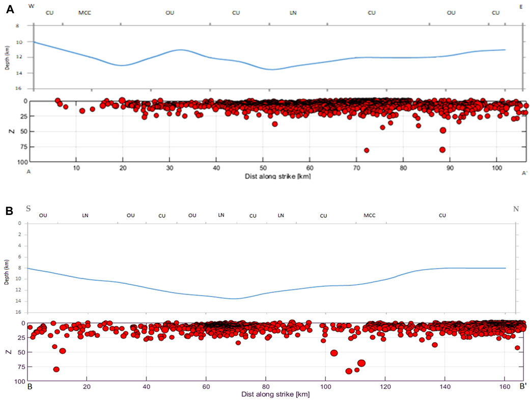Click panel B's largest red circle near 112 km
Image resolution: width=532 pixels, height=401 pixels.
pyautogui.click(x=361, y=363)
